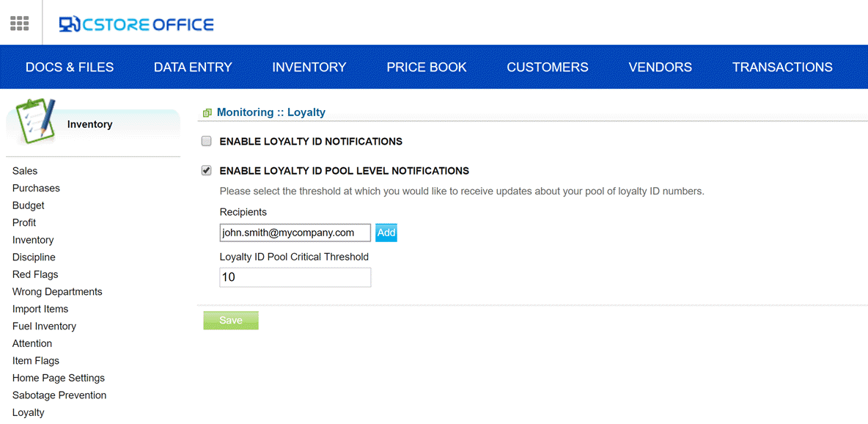Add the recipient email address
This screenshot has width=868, height=424.
pos(386,233)
